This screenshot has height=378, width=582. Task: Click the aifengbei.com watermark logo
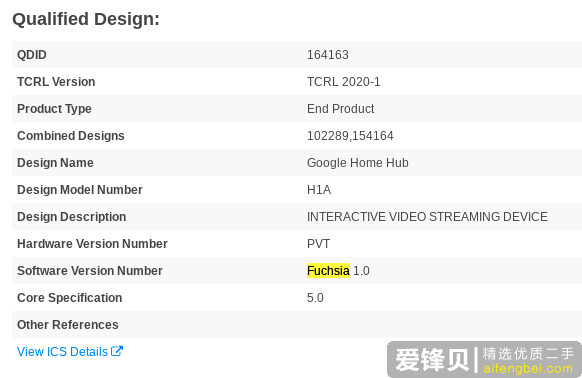[484, 359]
